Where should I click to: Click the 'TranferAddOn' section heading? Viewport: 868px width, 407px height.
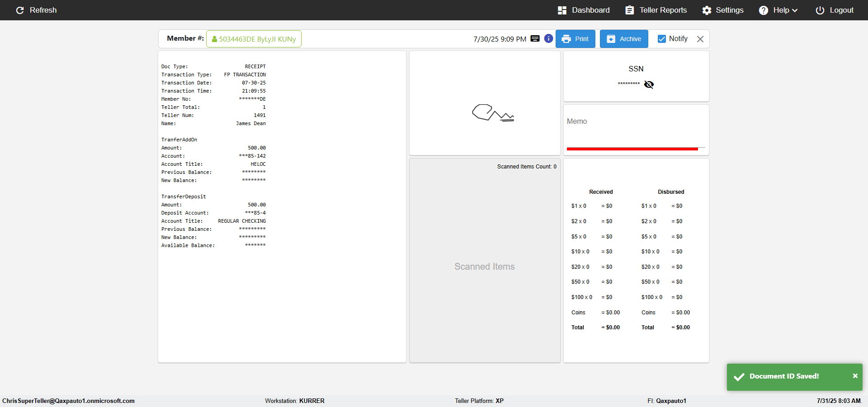[179, 140]
